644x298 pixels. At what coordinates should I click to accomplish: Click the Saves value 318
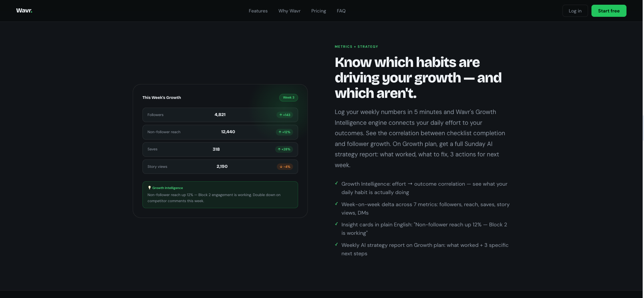pyautogui.click(x=216, y=149)
